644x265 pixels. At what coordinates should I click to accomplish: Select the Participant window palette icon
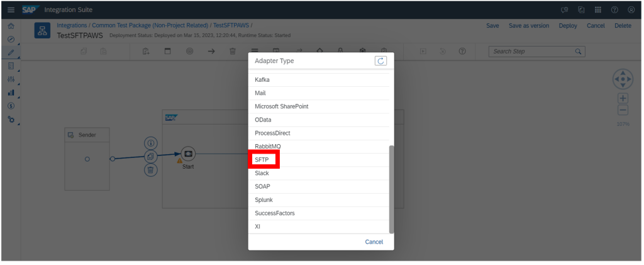[167, 52]
